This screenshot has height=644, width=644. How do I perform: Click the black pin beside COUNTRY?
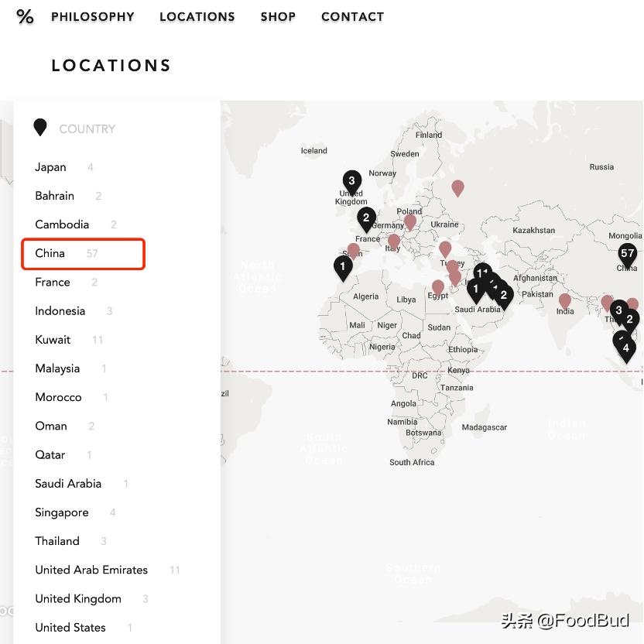[x=40, y=128]
